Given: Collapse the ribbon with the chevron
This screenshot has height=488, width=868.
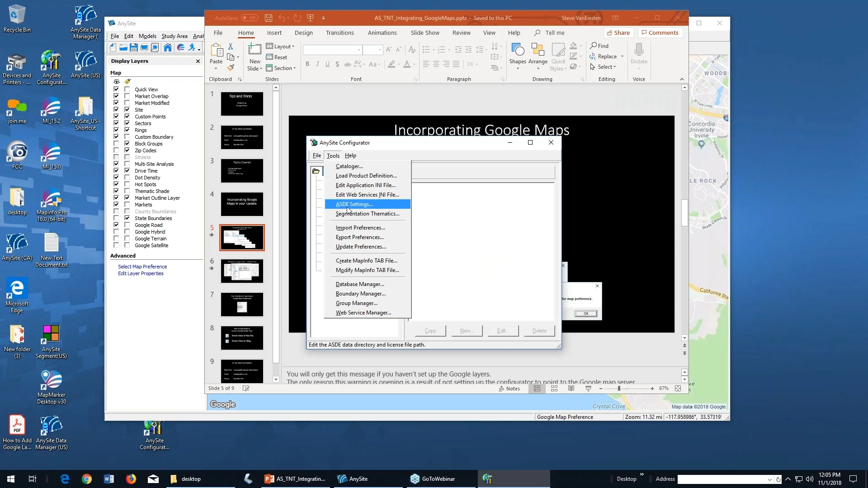Looking at the screenshot, I should 682,79.
